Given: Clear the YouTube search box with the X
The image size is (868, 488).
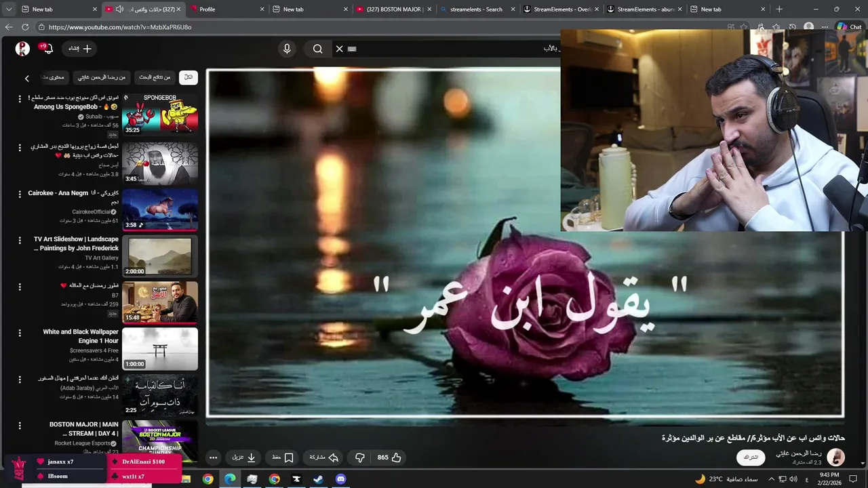Looking at the screenshot, I should (x=339, y=49).
